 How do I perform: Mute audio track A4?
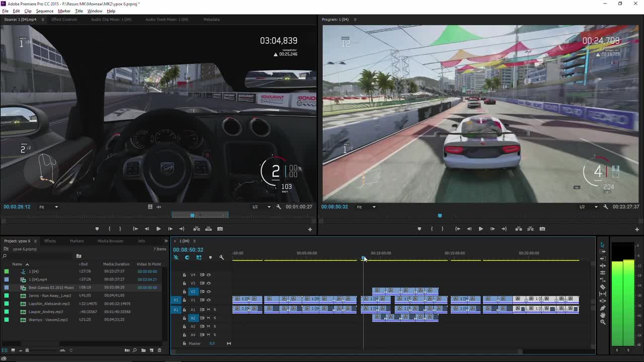(x=209, y=334)
